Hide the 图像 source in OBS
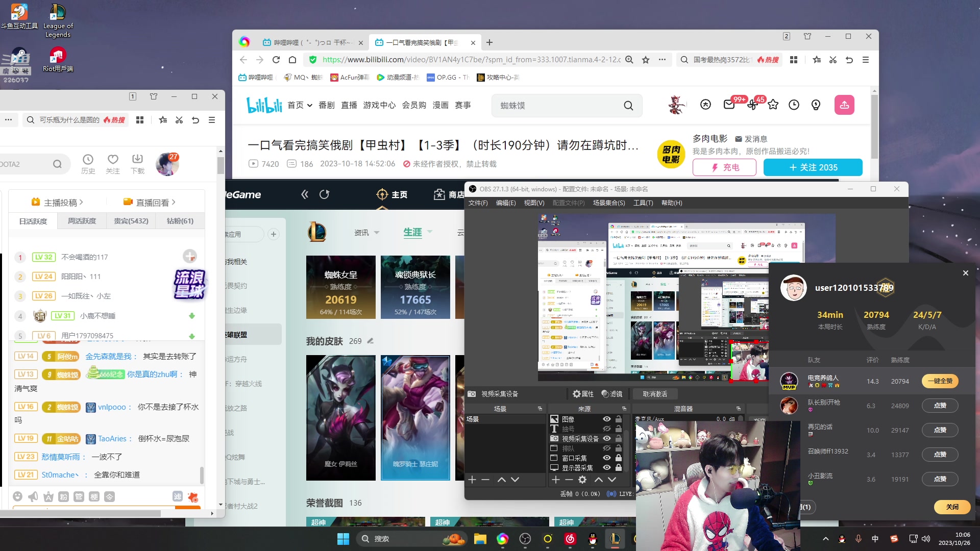The image size is (980, 551). pos(607,419)
